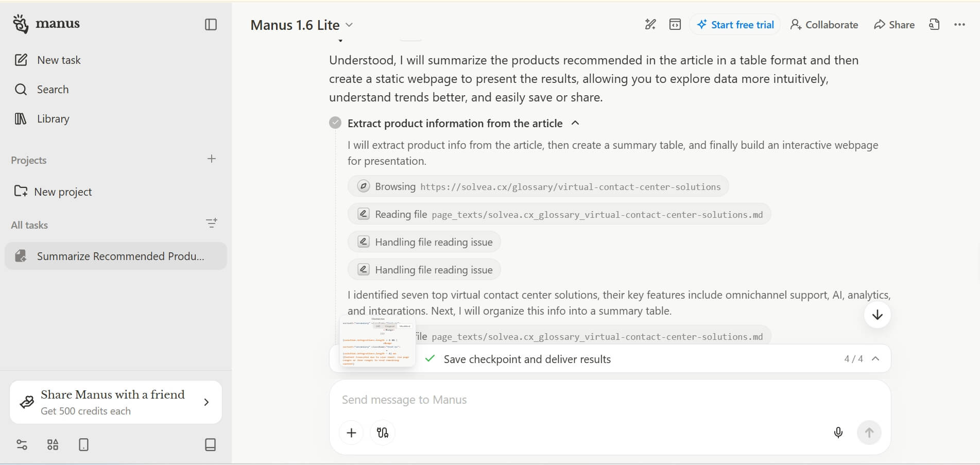Open the All tasks filter icon
Viewport: 980px width, 465px height.
point(212,223)
